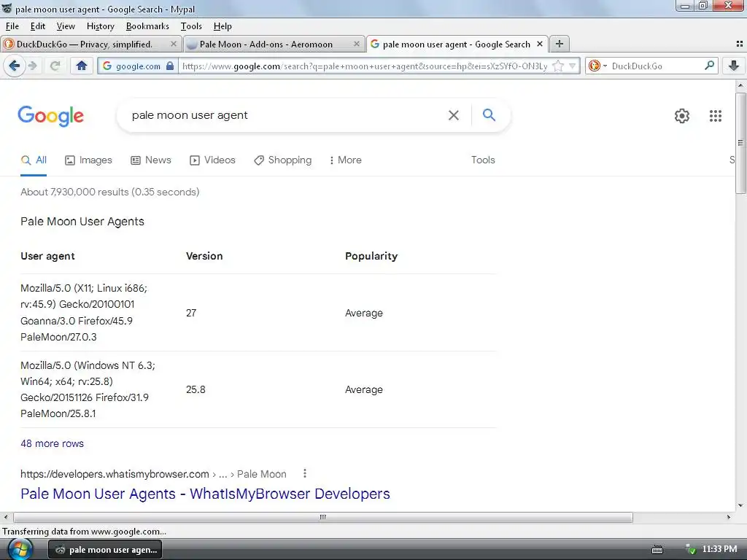
Task: Open a new tab with plus button
Action: pos(560,44)
